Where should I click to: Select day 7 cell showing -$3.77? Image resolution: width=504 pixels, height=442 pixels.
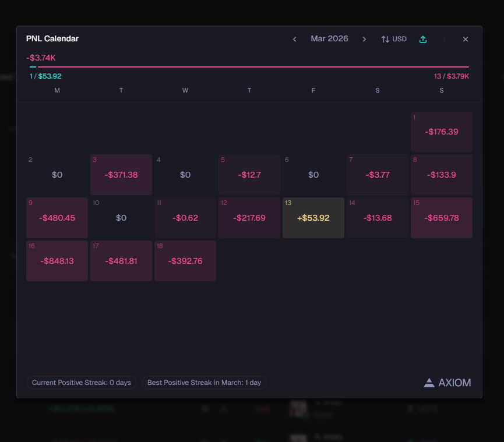tap(378, 175)
